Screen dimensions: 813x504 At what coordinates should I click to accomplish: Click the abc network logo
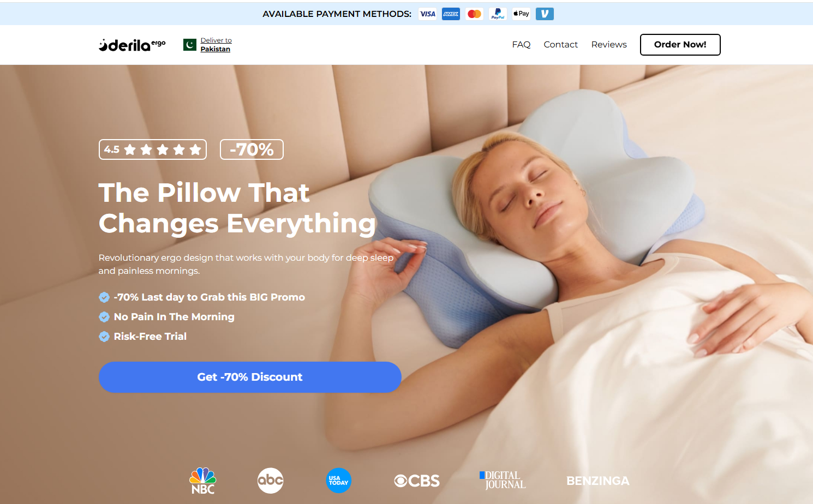[270, 481]
